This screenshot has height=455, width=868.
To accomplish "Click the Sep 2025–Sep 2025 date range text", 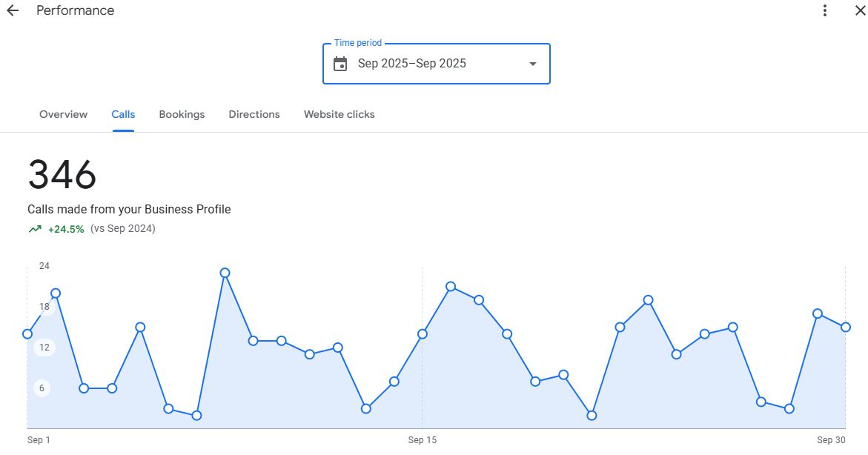I will (x=412, y=64).
